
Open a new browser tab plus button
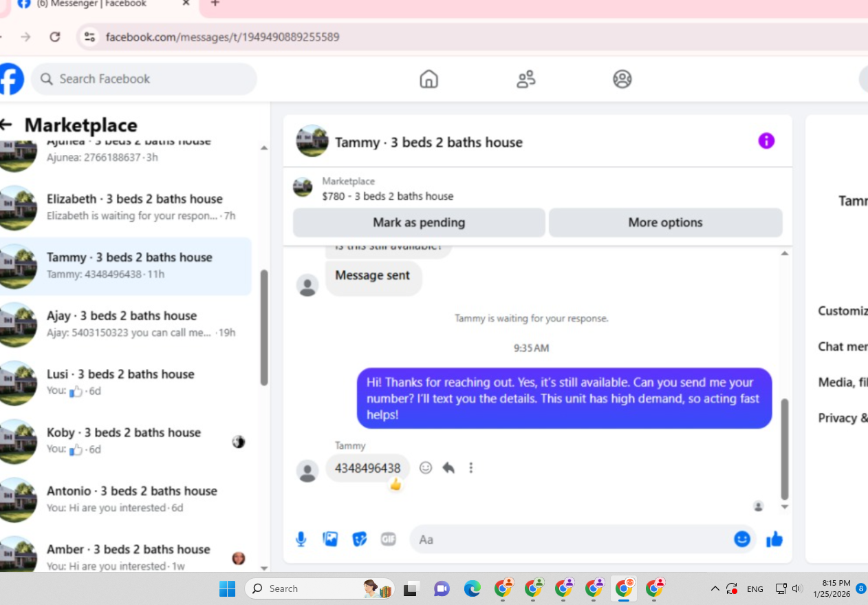point(215,3)
